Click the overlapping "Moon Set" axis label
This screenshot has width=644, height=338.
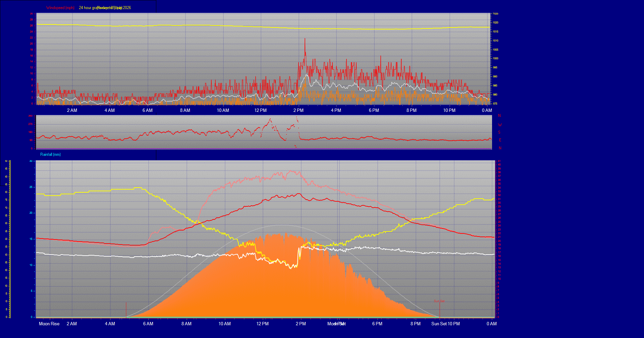coord(336,324)
